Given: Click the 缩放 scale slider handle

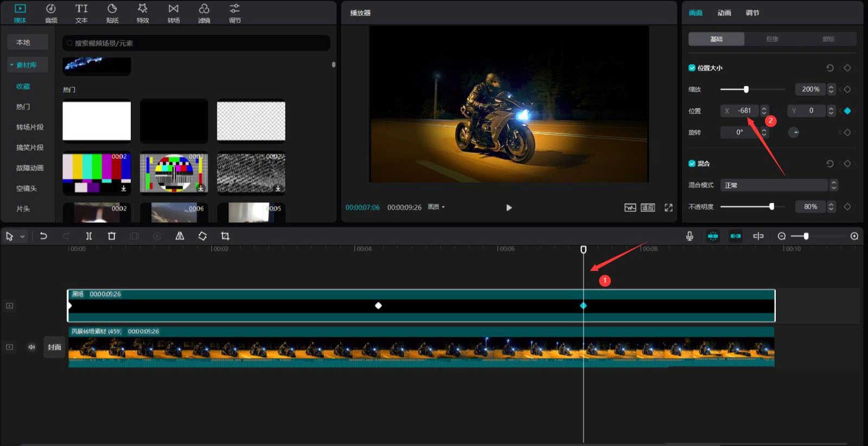Looking at the screenshot, I should (x=746, y=89).
